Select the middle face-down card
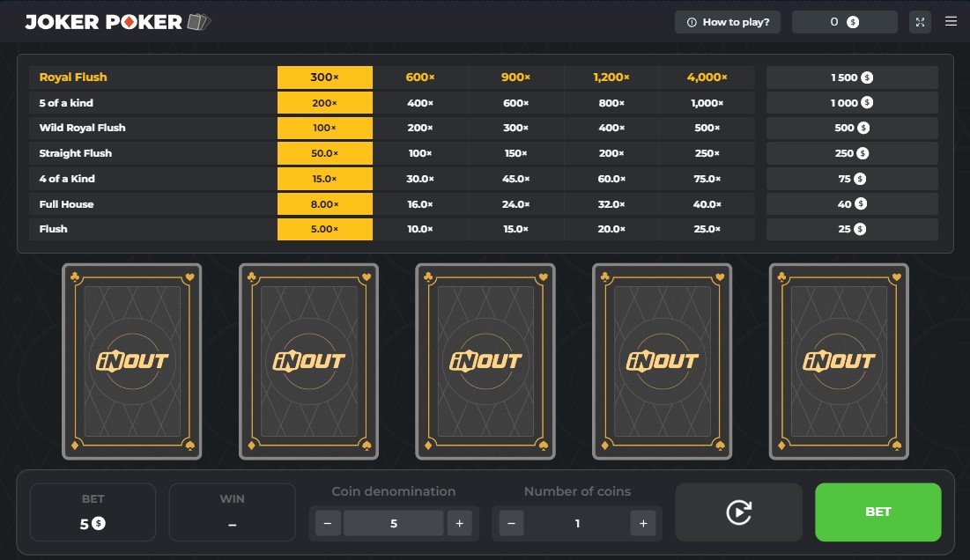This screenshot has height=560, width=970. click(485, 361)
